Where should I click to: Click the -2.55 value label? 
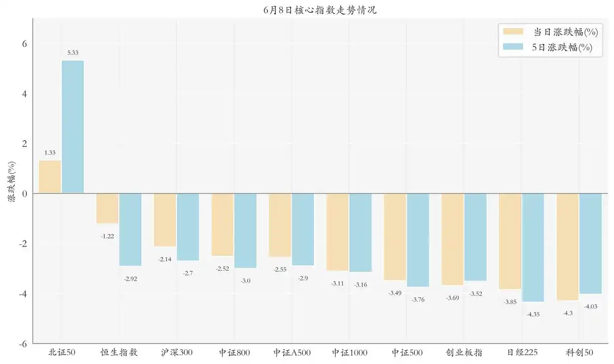click(280, 269)
